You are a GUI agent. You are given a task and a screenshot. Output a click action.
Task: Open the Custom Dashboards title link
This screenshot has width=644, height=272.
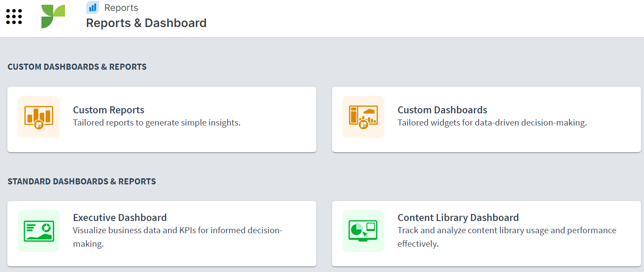click(x=442, y=110)
